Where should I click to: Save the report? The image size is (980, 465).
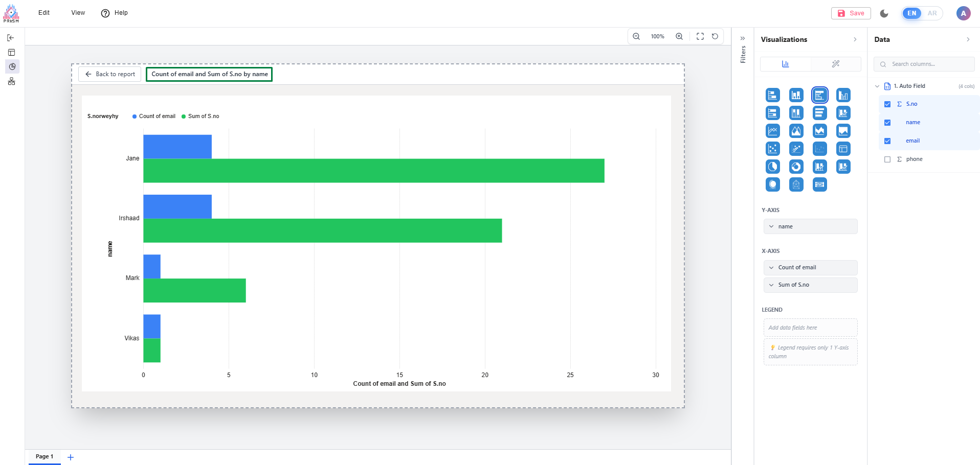pyautogui.click(x=851, y=13)
